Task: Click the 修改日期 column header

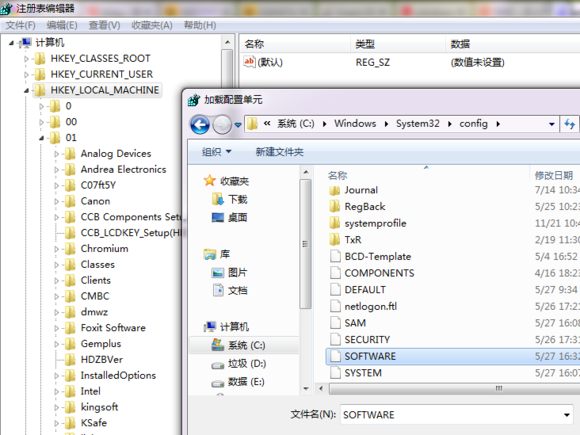Action: (x=554, y=175)
